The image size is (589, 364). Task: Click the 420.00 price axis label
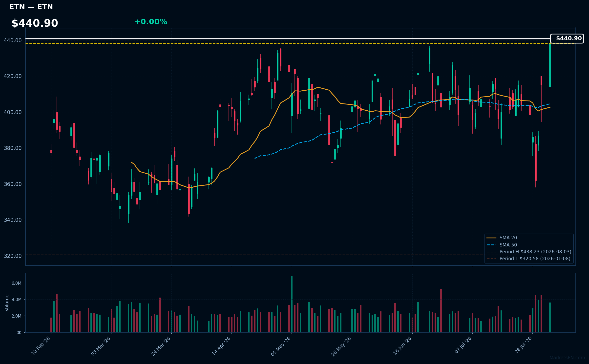[13, 76]
